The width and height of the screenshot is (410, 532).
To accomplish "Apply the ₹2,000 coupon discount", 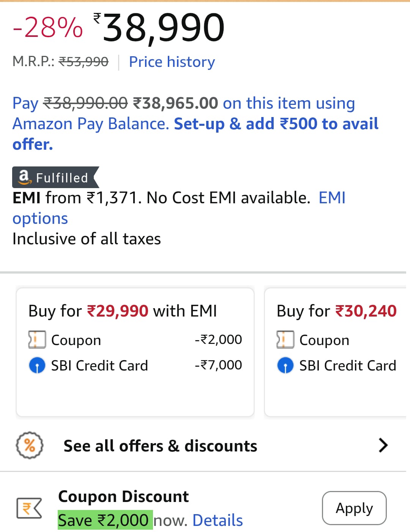I will [x=354, y=508].
